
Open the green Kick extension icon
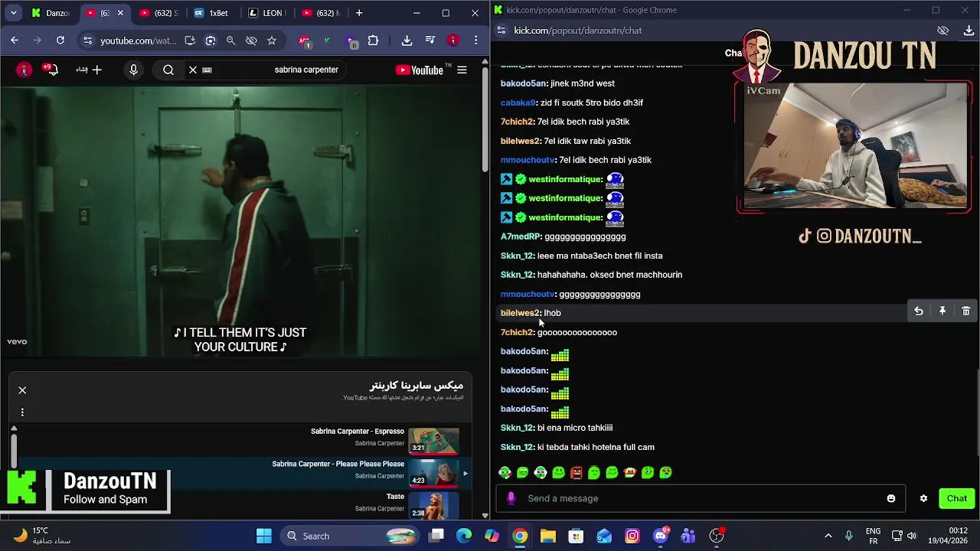click(328, 41)
